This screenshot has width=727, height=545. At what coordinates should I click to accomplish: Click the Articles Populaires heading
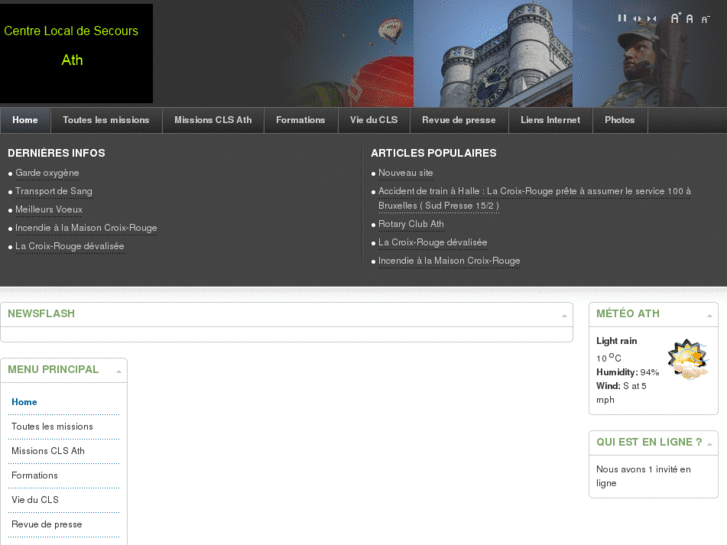coord(434,153)
